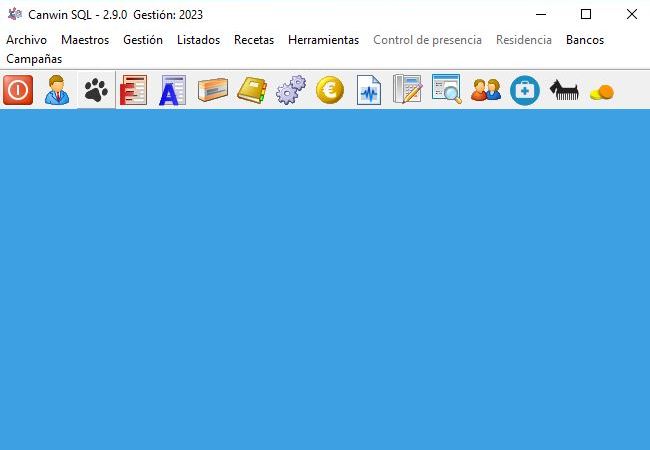Click the red power exit icon

(x=18, y=90)
